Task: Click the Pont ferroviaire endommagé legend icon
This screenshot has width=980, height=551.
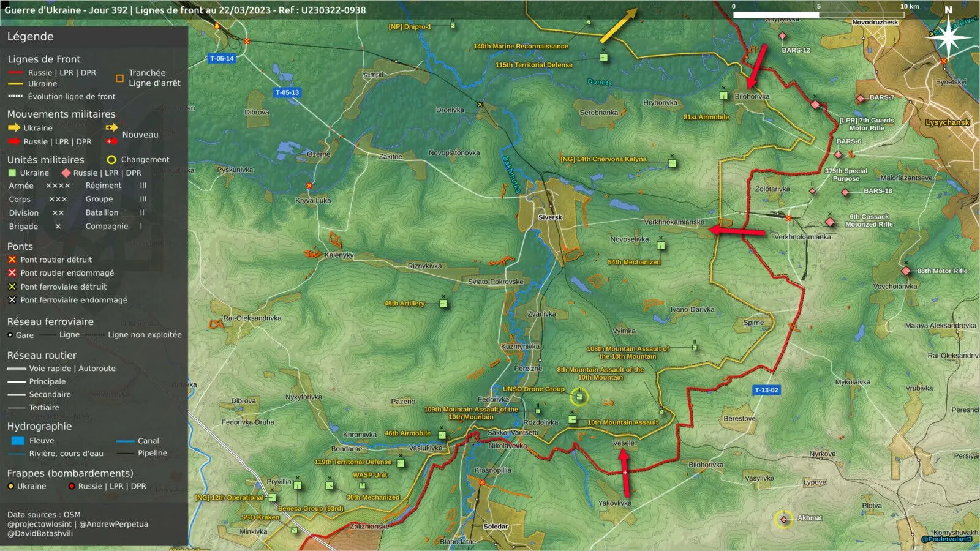Action: (x=12, y=300)
